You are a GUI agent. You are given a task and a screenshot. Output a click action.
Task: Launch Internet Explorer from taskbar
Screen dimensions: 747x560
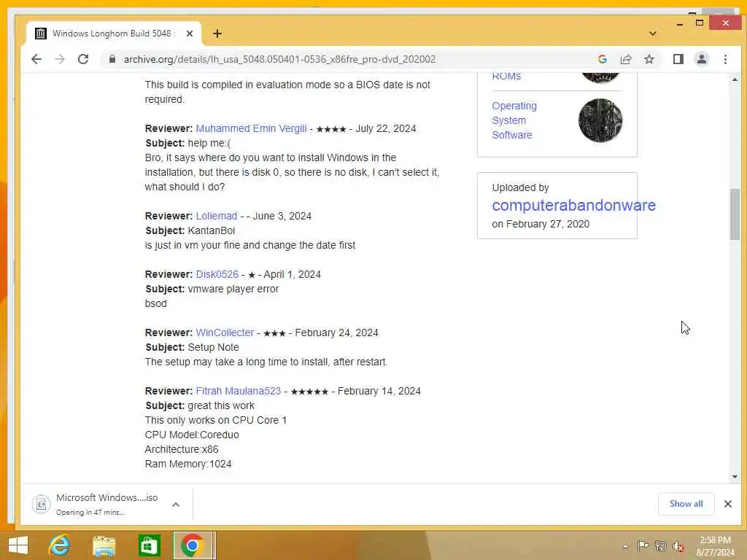[59, 545]
